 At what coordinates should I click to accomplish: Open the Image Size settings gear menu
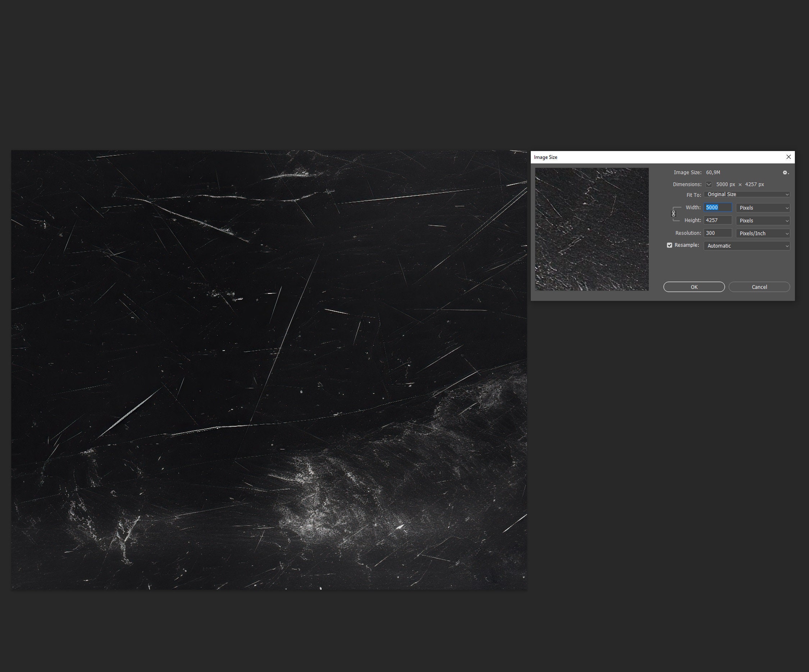click(x=785, y=173)
